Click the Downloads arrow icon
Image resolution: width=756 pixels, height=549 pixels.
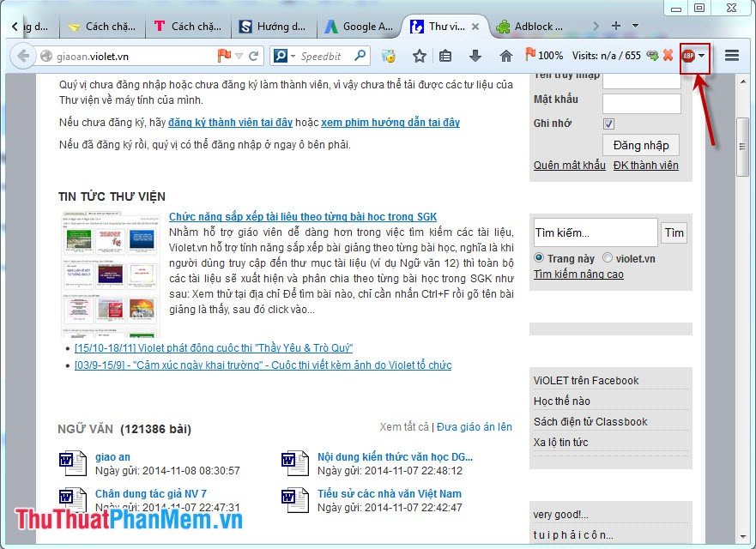tap(474, 57)
